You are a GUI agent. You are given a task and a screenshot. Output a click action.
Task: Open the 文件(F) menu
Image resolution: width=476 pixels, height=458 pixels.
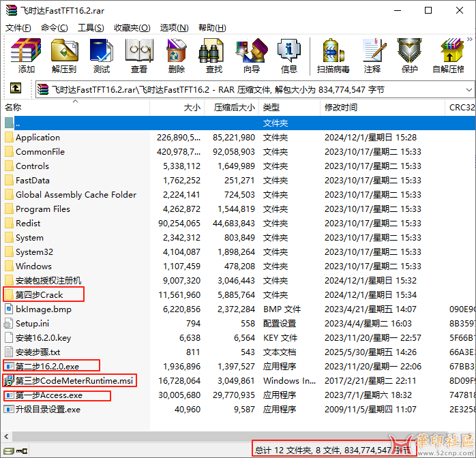point(18,28)
